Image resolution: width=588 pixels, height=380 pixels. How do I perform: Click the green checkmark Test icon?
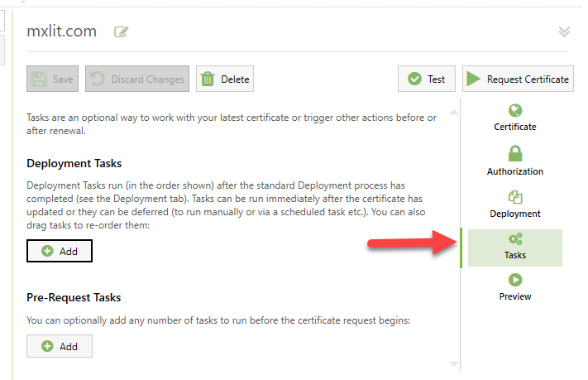[x=413, y=79]
